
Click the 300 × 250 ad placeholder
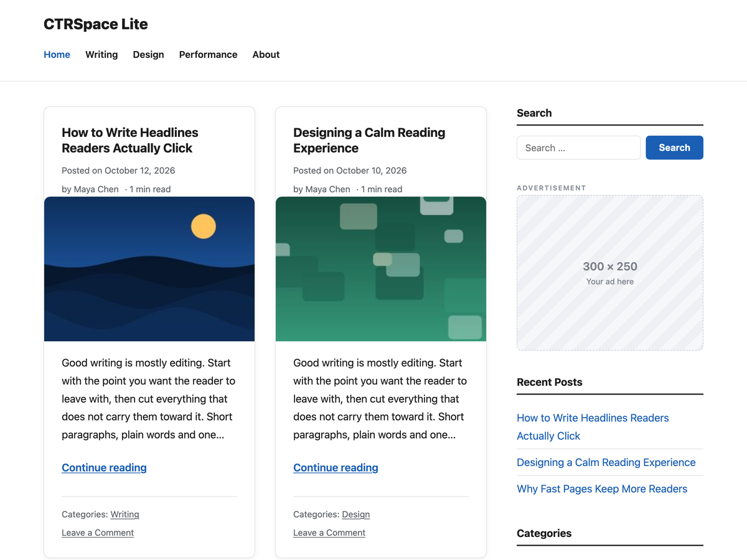pos(610,273)
